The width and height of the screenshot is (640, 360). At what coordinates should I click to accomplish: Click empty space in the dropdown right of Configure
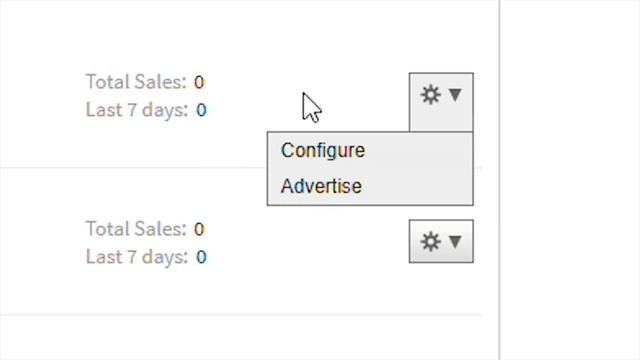[x=418, y=150]
